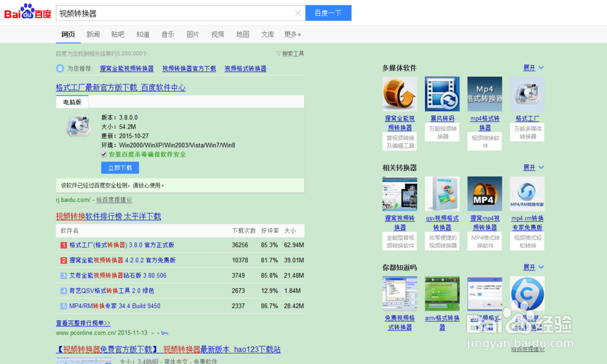
Task: Click 狸窝全能视频转换器 film reel icon
Action: pos(399,94)
